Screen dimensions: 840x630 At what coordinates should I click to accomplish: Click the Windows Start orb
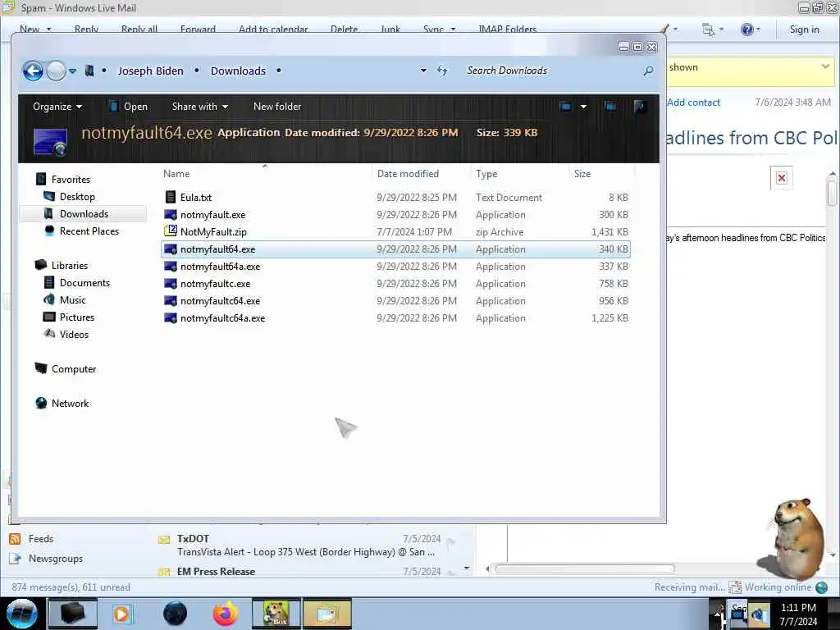(21, 614)
